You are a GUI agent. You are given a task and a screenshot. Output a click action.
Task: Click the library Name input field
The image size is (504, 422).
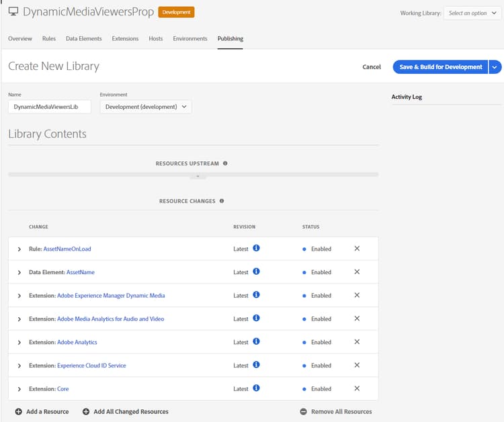pyautogui.click(x=50, y=107)
